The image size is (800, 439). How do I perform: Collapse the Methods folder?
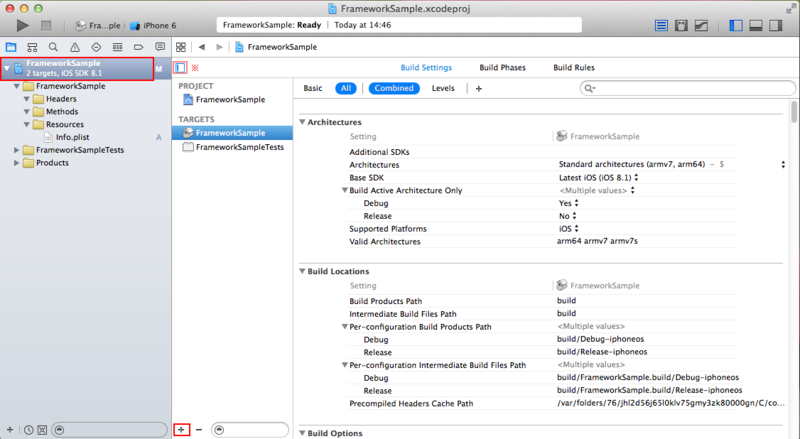[27, 112]
